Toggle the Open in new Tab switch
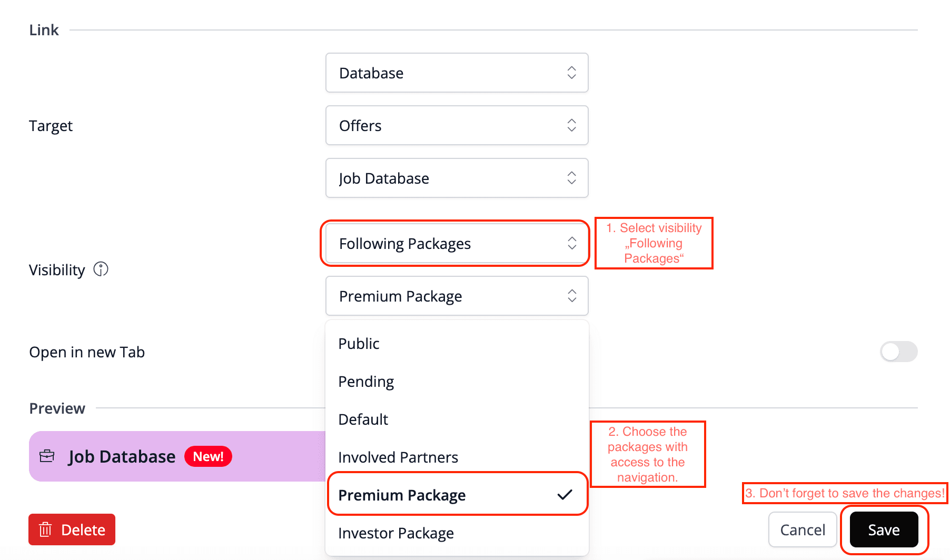This screenshot has height=560, width=950. pos(898,352)
